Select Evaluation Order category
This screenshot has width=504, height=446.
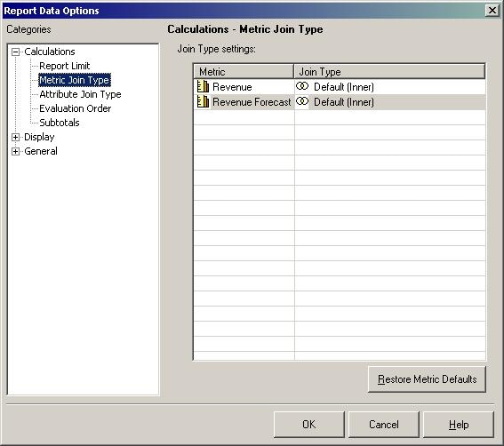click(76, 108)
